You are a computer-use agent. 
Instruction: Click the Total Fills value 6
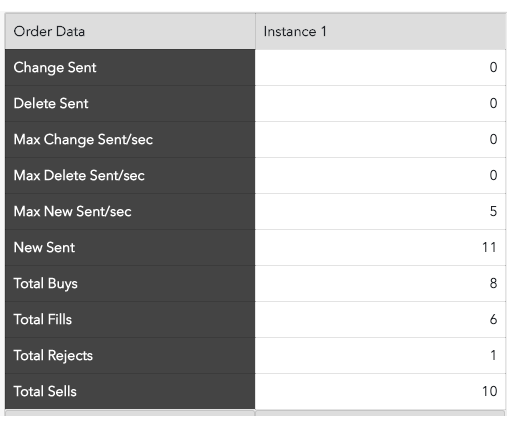493,319
